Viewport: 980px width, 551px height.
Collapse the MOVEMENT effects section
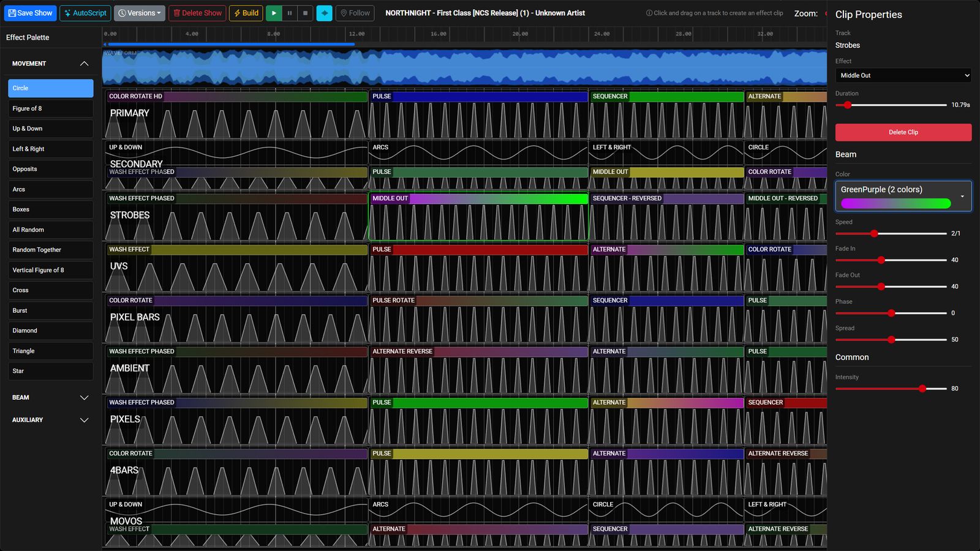pyautogui.click(x=50, y=64)
